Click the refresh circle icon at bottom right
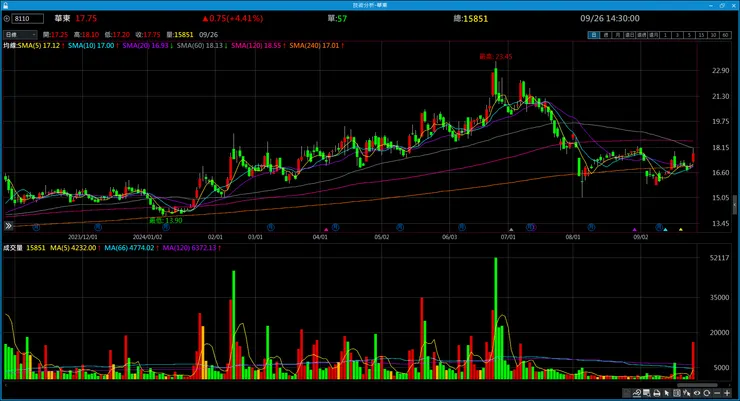 706,393
